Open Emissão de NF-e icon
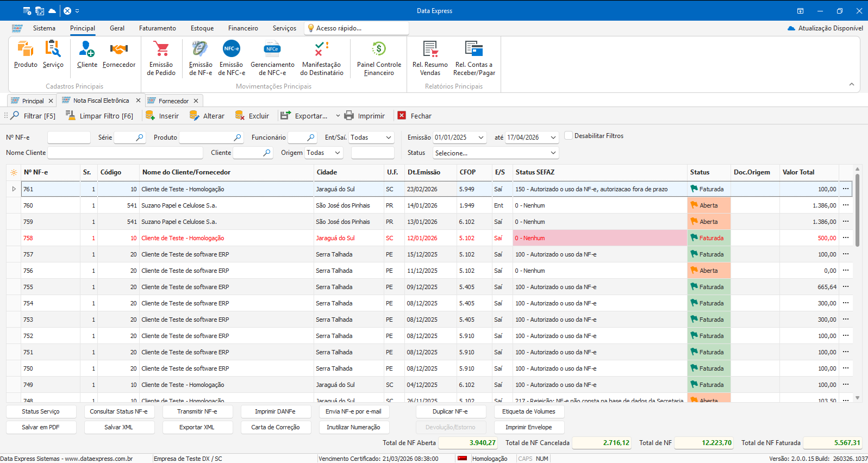 201,58
